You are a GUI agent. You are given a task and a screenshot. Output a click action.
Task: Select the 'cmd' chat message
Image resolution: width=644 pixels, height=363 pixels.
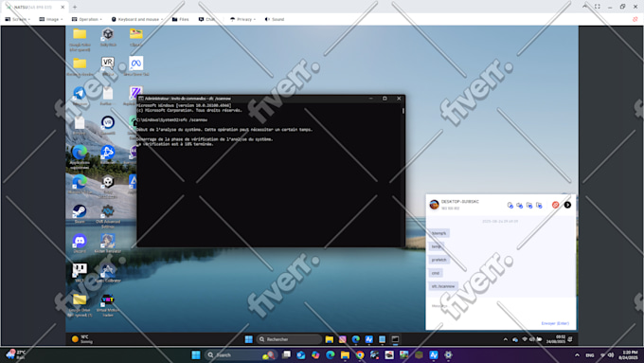pos(436,273)
